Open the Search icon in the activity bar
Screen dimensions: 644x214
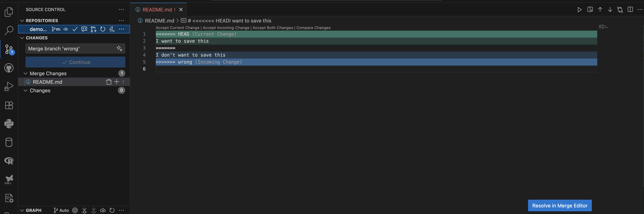point(9,30)
